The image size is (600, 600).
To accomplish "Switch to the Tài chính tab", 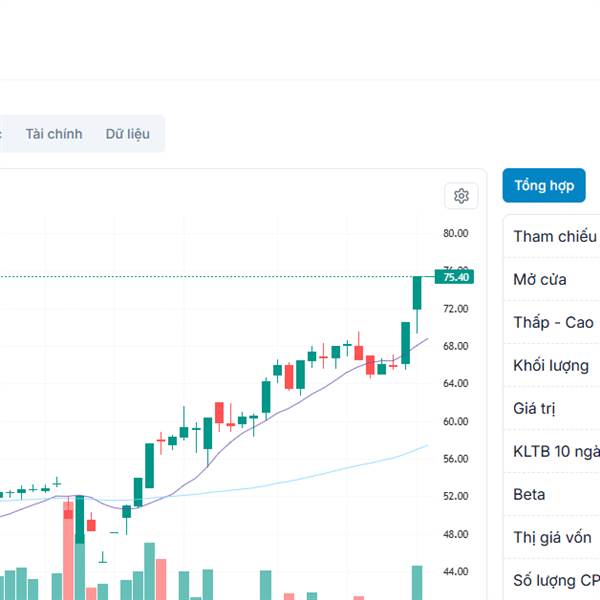I will pos(54,134).
